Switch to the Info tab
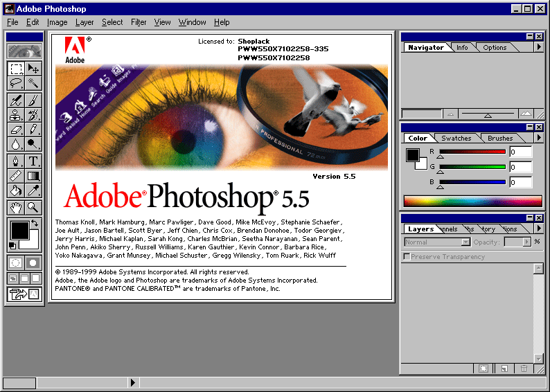550x392 pixels. (x=462, y=47)
